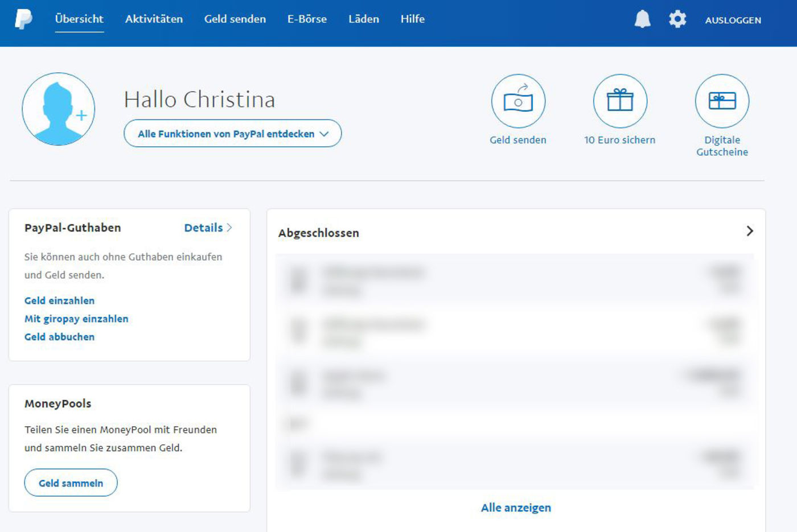Click the 10 Euro sichern gift icon
Viewport: 797px width, 532px height.
coord(620,101)
